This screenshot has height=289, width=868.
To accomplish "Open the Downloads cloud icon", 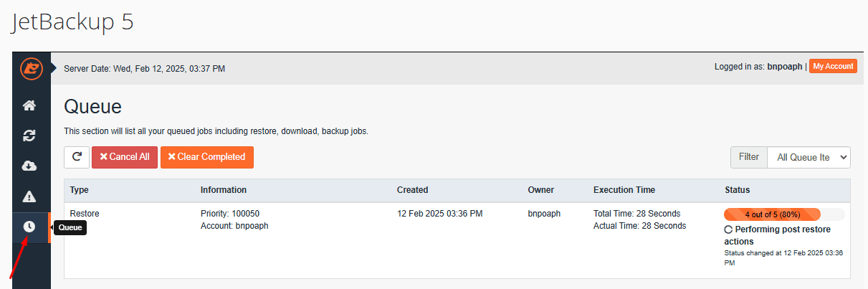I will [29, 166].
